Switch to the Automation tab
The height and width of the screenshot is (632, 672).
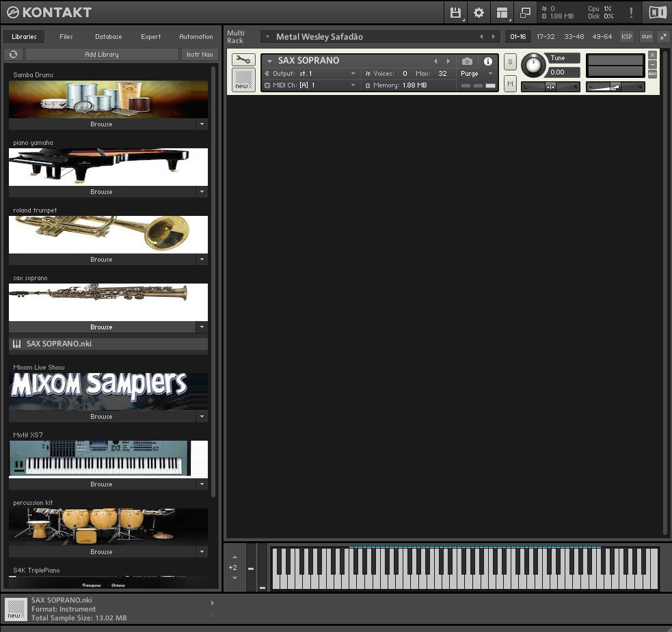pos(196,37)
